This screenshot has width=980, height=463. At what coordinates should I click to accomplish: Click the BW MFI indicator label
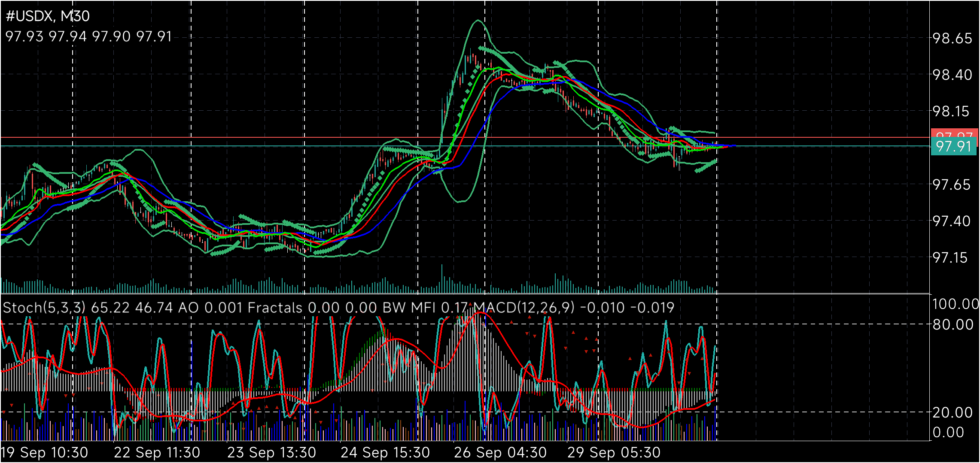[x=425, y=308]
